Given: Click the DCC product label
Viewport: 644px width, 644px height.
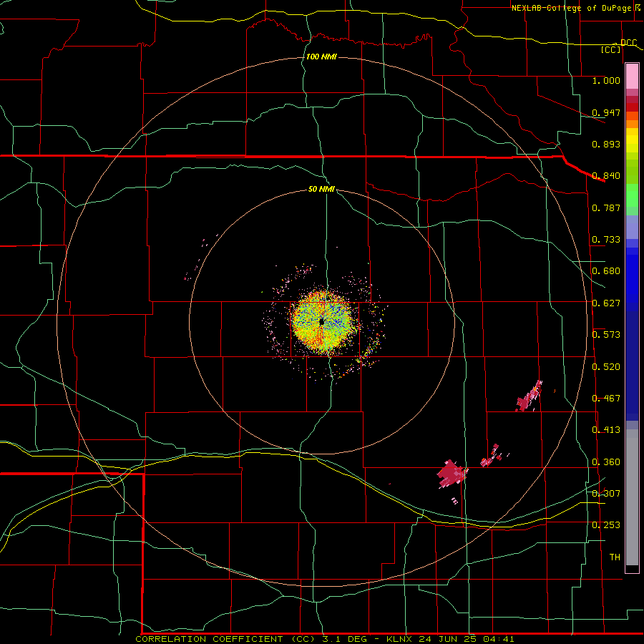Looking at the screenshot, I should point(628,43).
